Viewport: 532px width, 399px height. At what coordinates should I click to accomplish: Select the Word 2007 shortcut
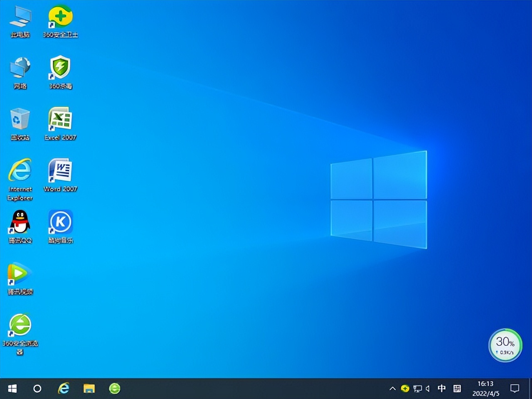(x=61, y=171)
